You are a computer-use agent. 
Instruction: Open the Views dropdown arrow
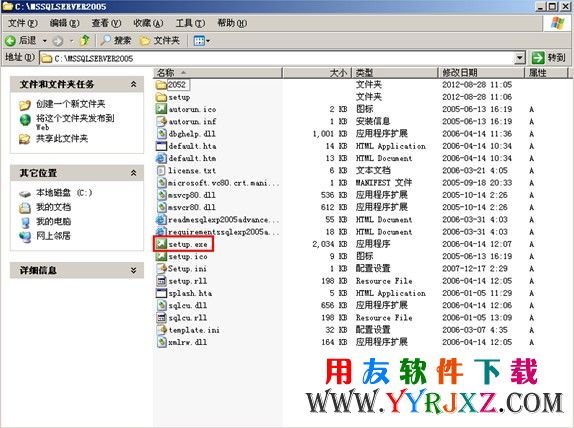[x=208, y=41]
